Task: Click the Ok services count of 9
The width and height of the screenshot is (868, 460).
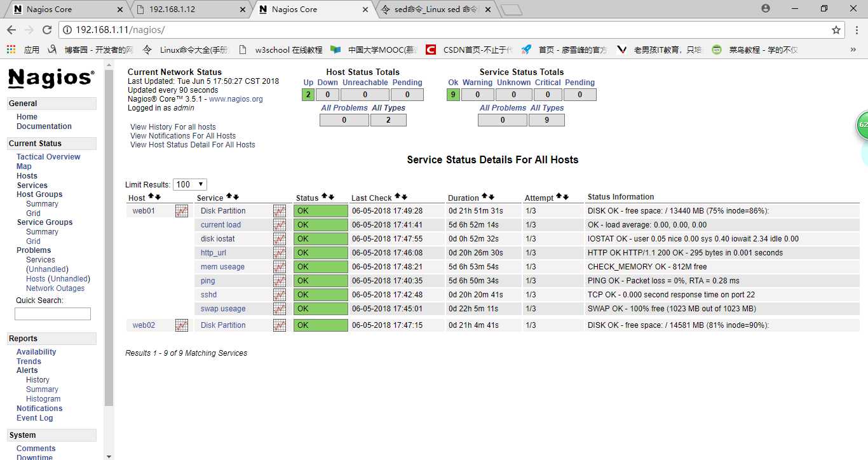Action: click(453, 95)
